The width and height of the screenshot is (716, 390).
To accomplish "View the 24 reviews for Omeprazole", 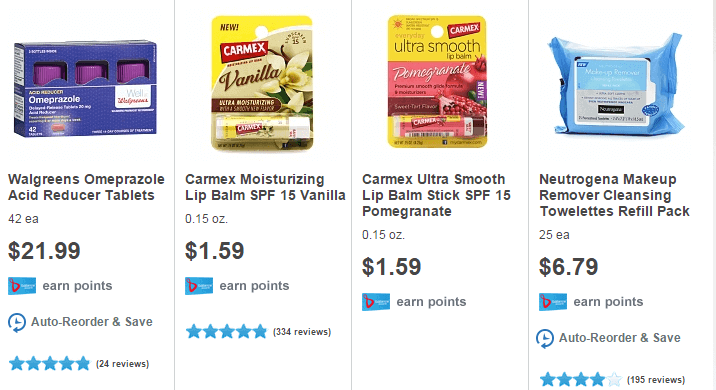I will pos(122,364).
